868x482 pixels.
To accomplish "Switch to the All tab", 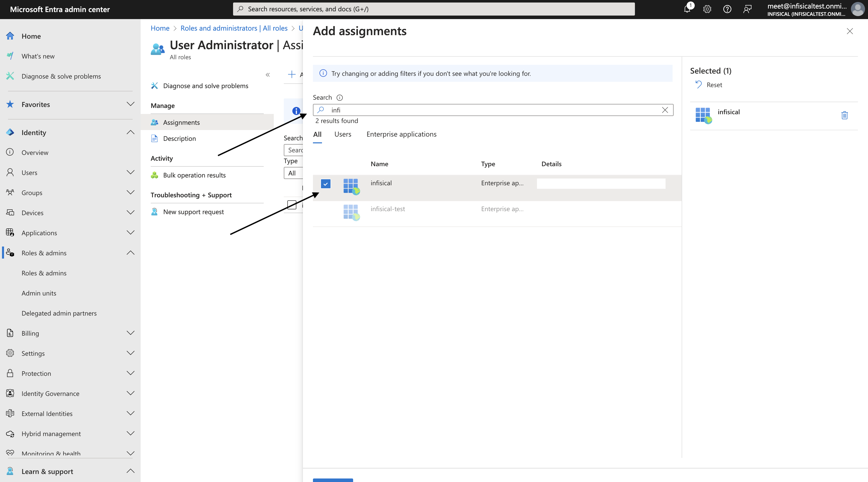I will pos(317,134).
